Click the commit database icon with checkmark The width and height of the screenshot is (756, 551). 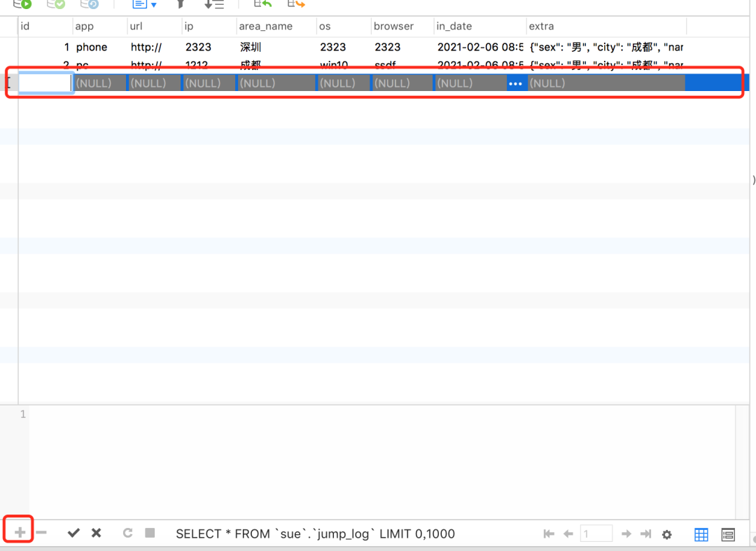56,4
